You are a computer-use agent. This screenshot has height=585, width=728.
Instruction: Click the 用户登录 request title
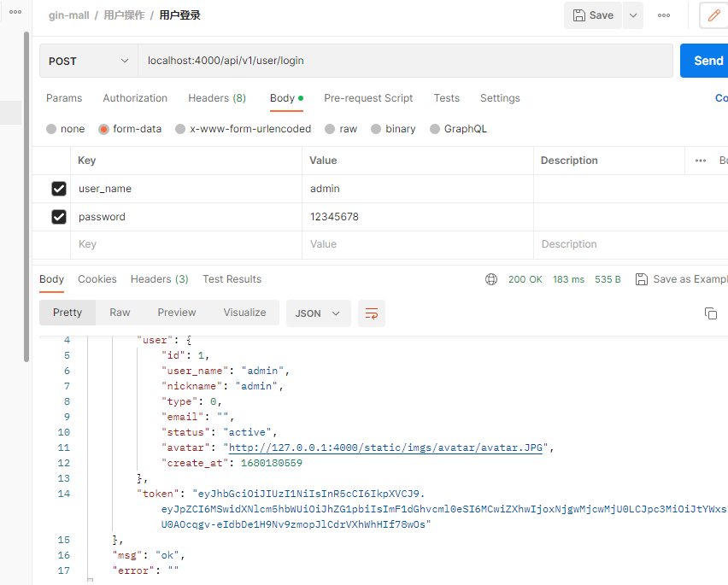click(x=179, y=15)
